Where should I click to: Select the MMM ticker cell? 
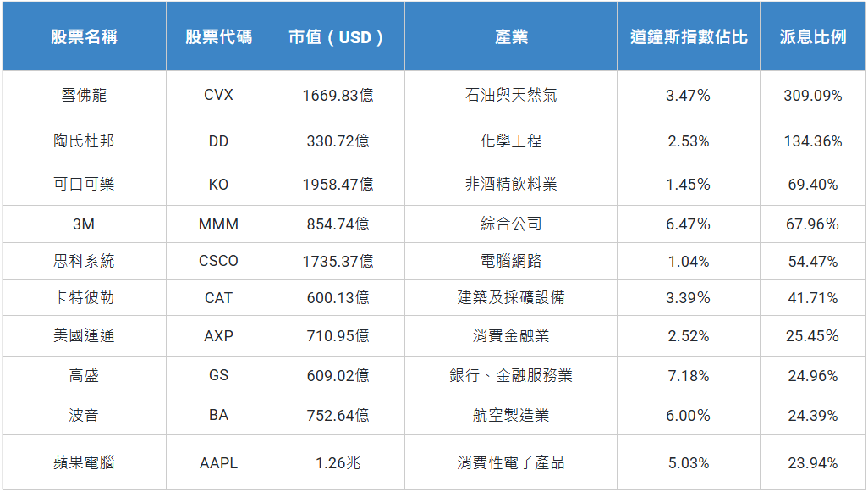click(218, 224)
